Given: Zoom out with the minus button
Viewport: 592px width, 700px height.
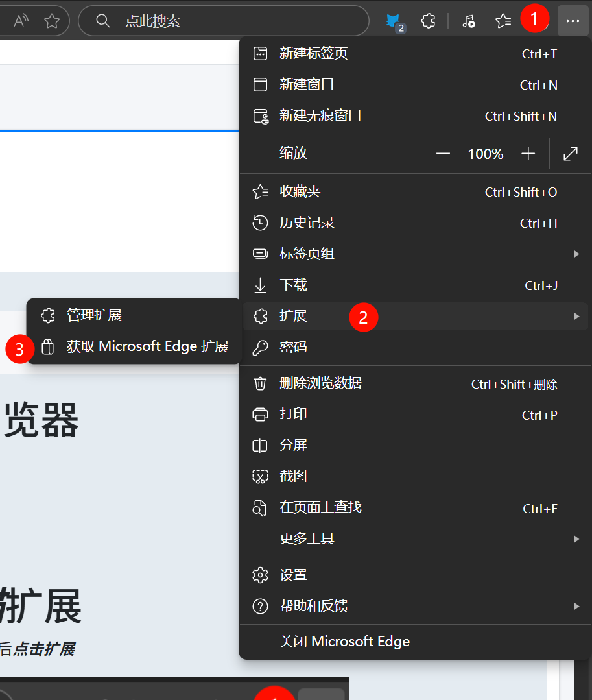Looking at the screenshot, I should click(x=443, y=154).
